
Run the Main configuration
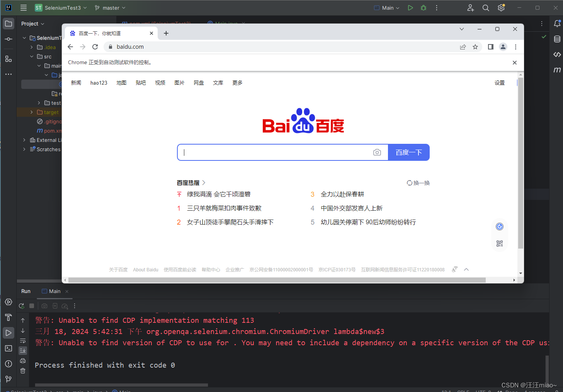point(410,8)
